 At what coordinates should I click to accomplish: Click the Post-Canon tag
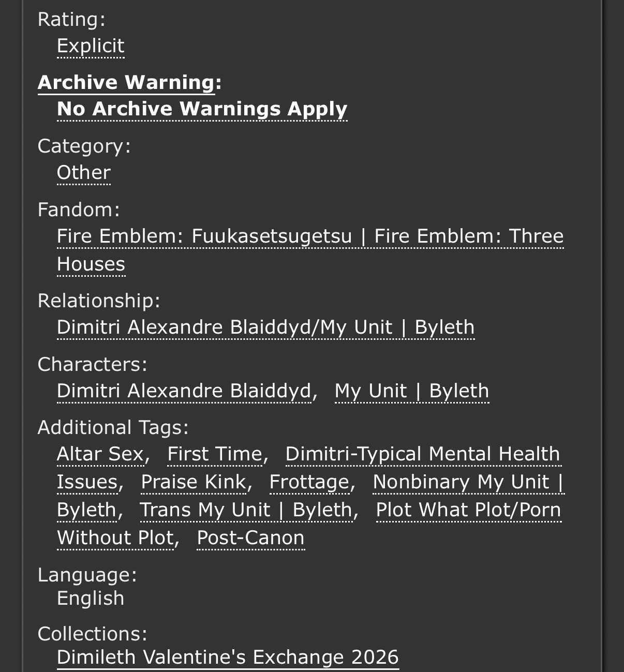click(250, 538)
